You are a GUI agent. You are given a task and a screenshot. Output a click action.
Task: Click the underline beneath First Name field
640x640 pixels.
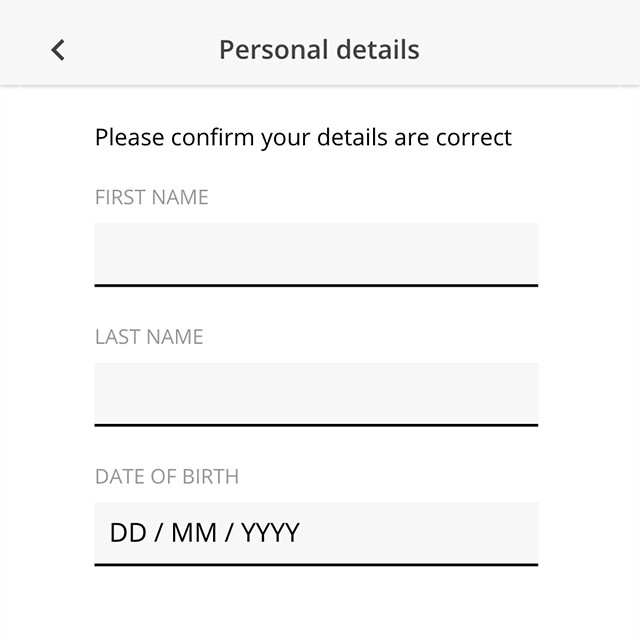pos(316,285)
